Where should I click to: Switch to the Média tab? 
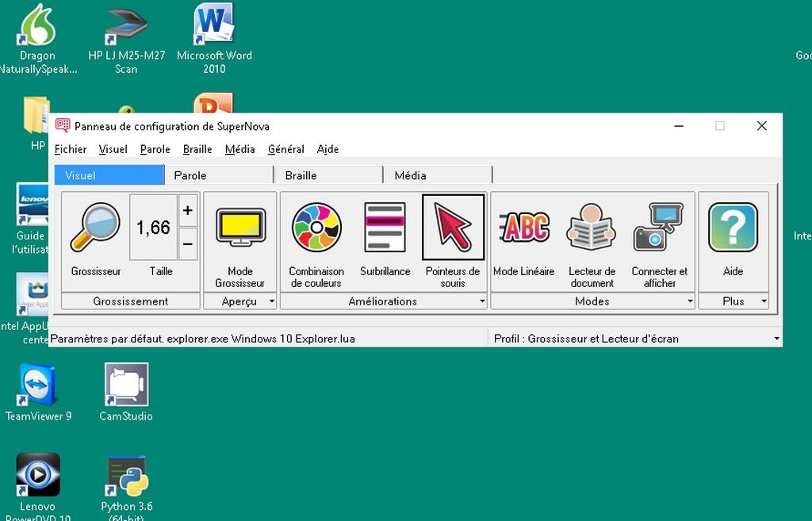click(x=438, y=175)
